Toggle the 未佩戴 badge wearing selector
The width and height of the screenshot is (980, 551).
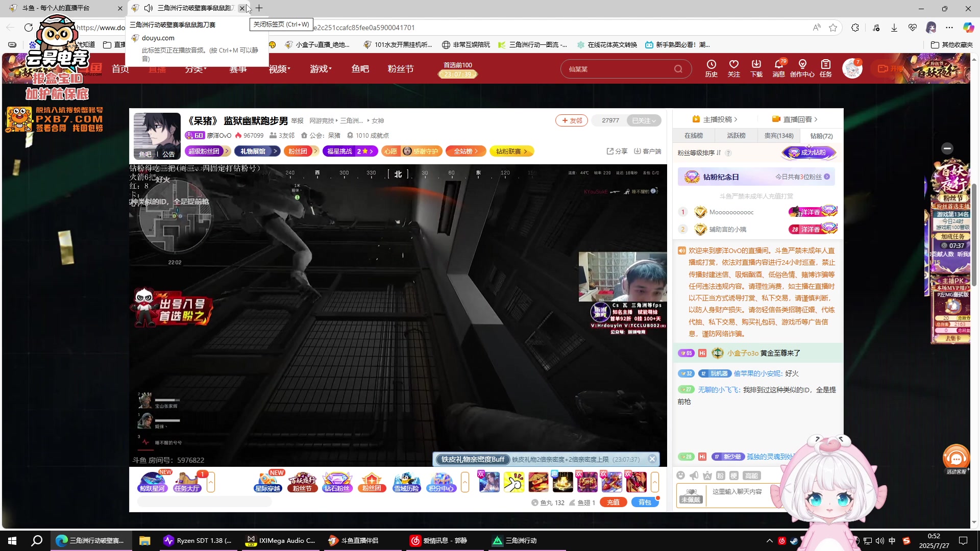point(691,495)
